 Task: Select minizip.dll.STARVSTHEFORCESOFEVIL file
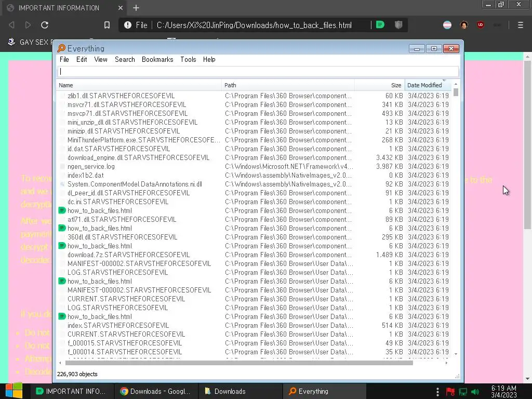[x=124, y=131]
